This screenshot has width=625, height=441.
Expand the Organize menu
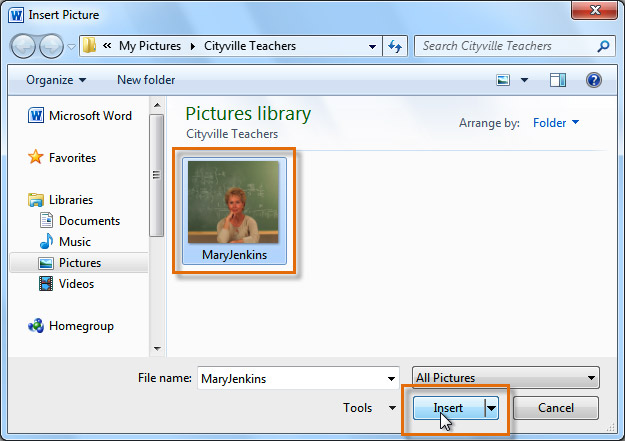56,80
